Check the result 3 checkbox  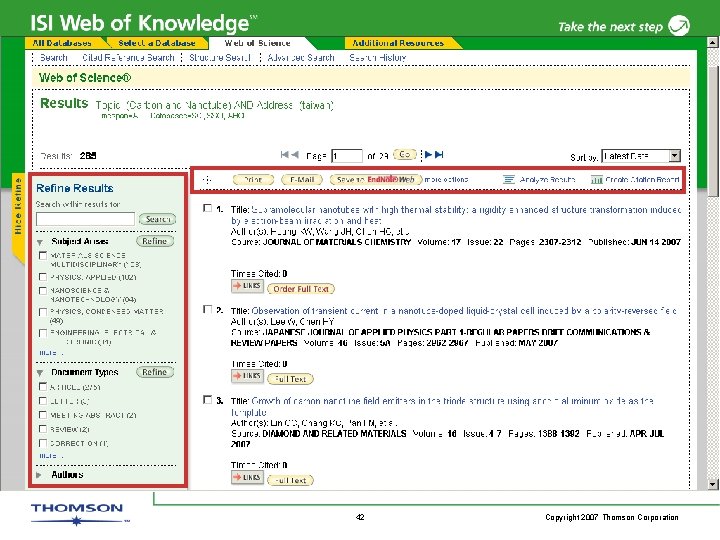[208, 399]
